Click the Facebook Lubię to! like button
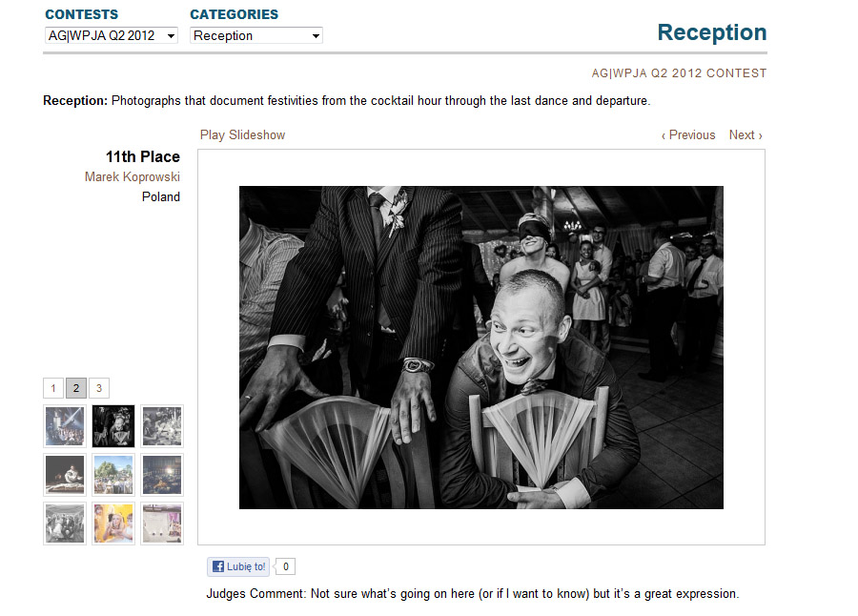Image resolution: width=858 pixels, height=616 pixels. coord(238,566)
